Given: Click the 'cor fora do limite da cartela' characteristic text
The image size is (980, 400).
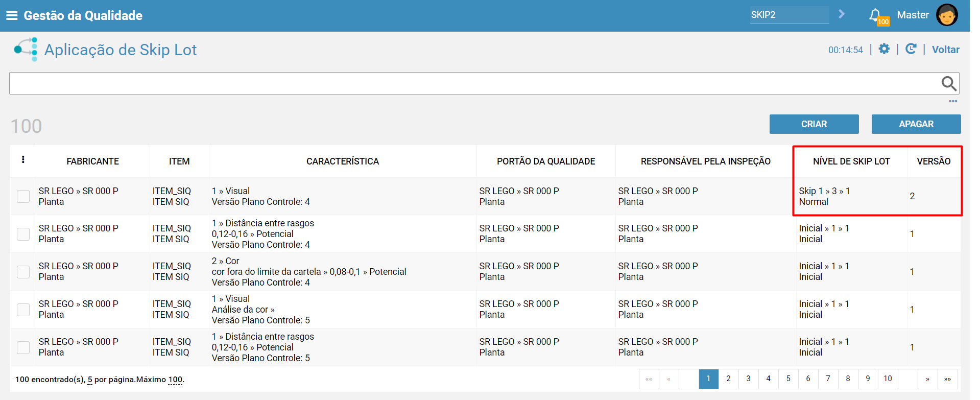Looking at the screenshot, I should point(266,272).
